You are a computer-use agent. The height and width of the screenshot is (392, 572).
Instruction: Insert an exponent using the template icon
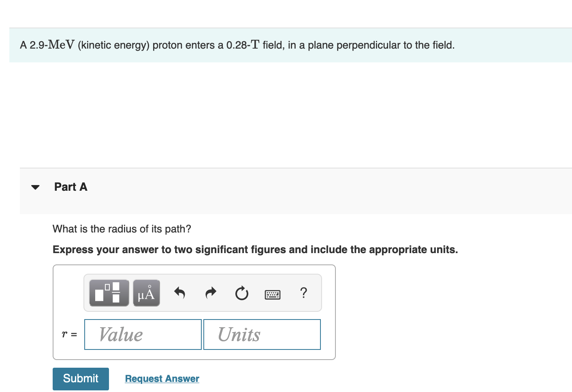click(108, 292)
